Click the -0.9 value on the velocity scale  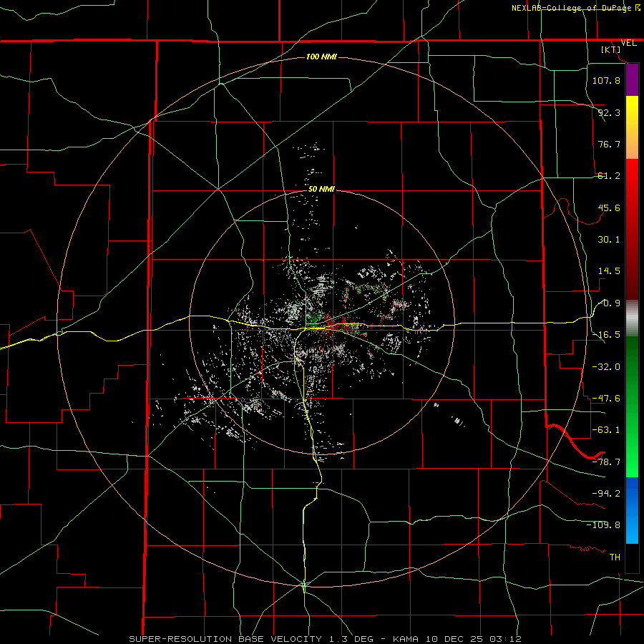click(609, 303)
